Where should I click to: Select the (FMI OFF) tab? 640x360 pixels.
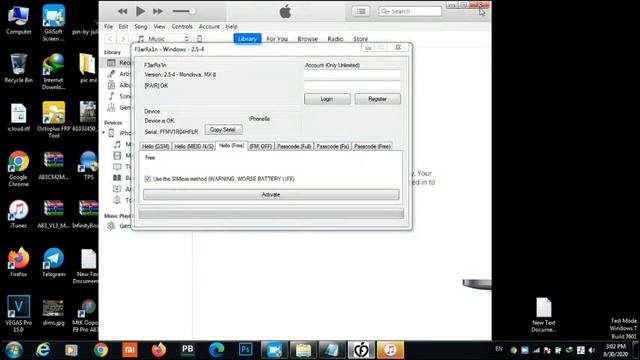[260, 146]
